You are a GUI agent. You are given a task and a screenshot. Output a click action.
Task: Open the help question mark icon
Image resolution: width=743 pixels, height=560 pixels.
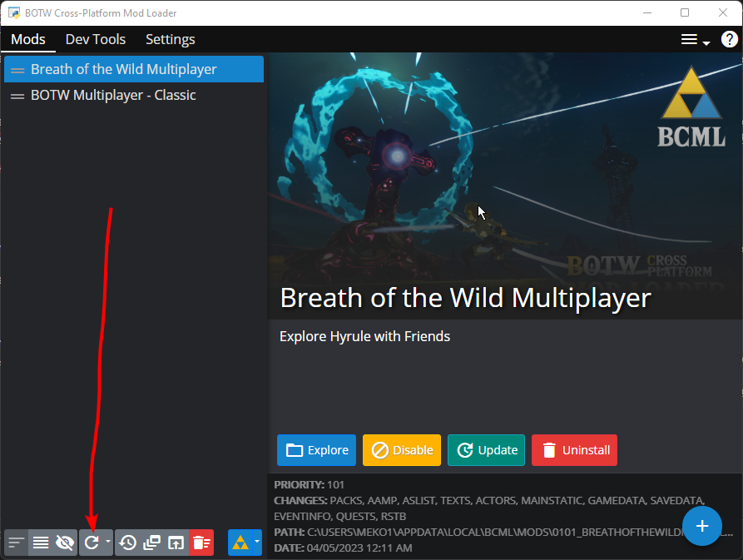(x=729, y=39)
